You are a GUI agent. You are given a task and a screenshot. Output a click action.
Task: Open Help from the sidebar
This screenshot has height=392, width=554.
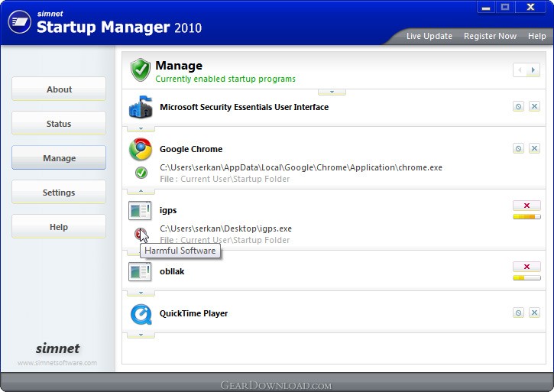click(59, 227)
